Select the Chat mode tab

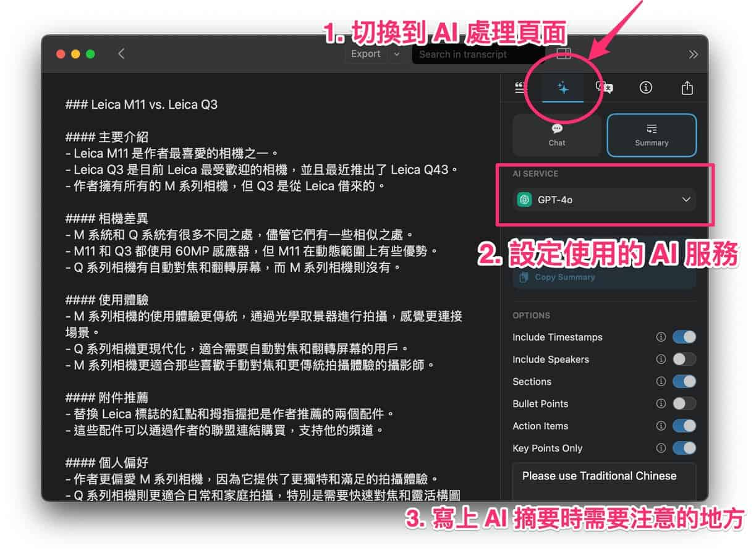click(556, 135)
